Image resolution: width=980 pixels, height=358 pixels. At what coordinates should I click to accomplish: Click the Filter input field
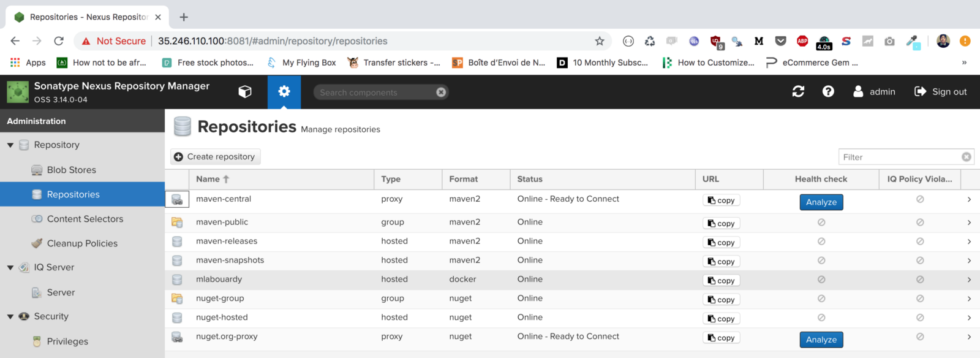coord(898,157)
